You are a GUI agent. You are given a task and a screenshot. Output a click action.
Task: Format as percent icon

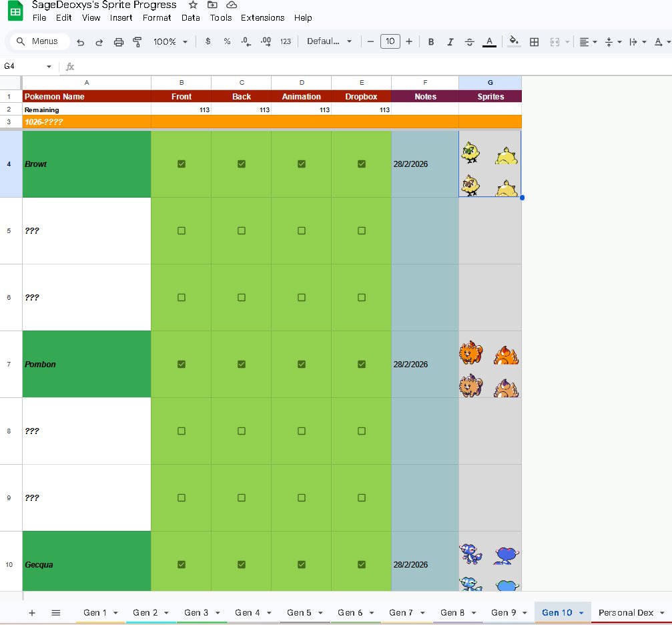pos(227,41)
